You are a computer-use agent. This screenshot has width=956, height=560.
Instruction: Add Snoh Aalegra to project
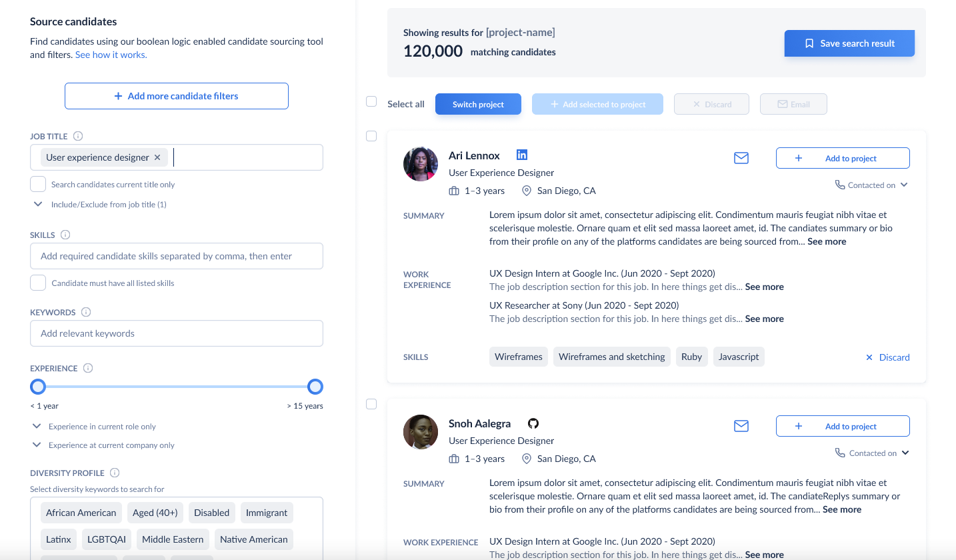click(x=843, y=426)
